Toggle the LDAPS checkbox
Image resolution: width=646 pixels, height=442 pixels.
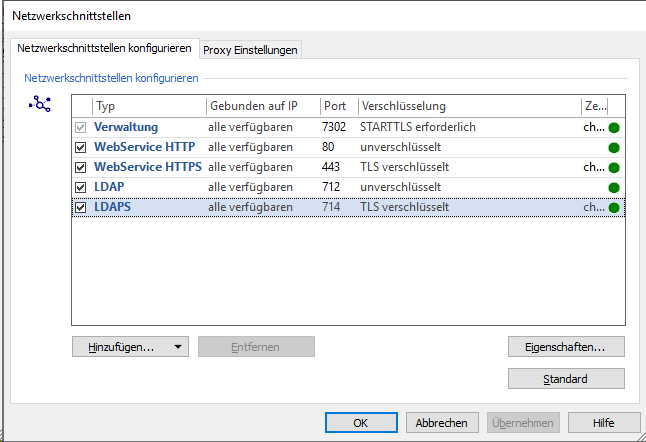[x=82, y=208]
